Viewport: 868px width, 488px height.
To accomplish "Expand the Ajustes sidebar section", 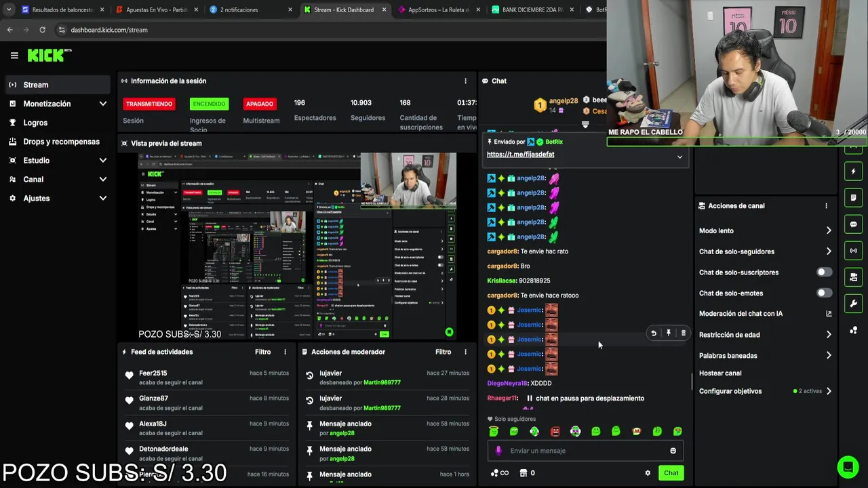I will [103, 199].
